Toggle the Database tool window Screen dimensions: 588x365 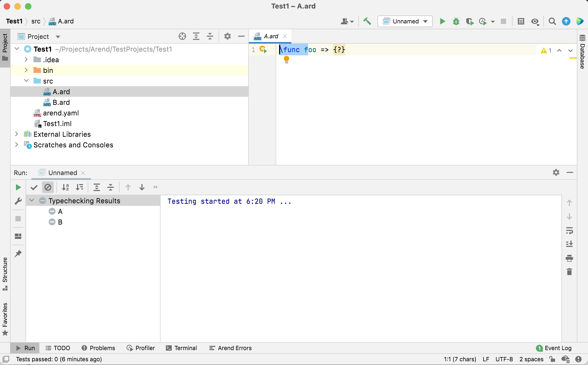[x=582, y=53]
